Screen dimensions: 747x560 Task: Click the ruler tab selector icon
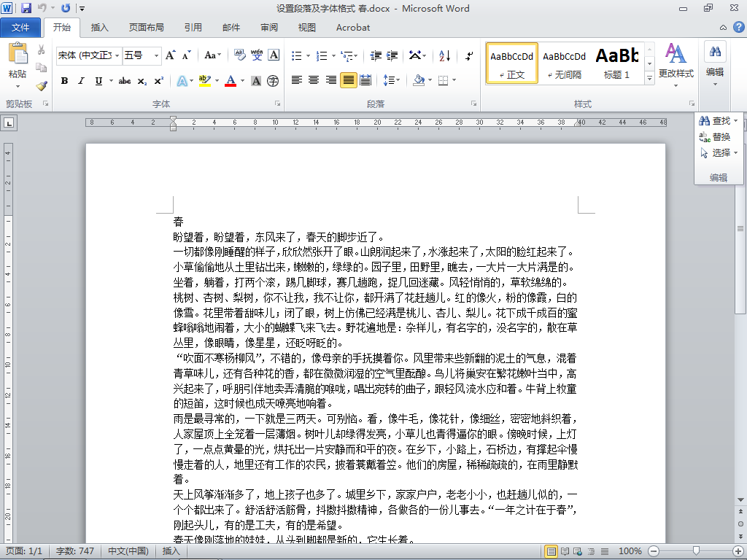coord(9,122)
